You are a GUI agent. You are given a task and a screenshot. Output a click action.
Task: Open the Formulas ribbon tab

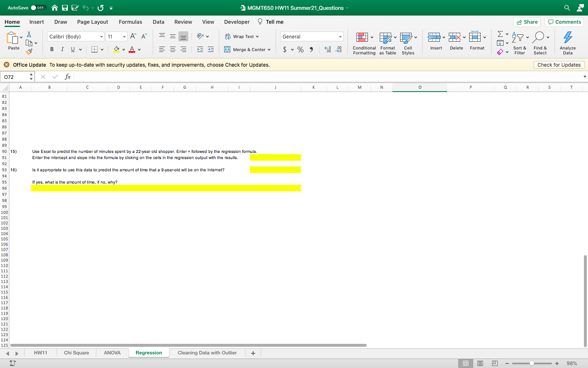coord(130,22)
